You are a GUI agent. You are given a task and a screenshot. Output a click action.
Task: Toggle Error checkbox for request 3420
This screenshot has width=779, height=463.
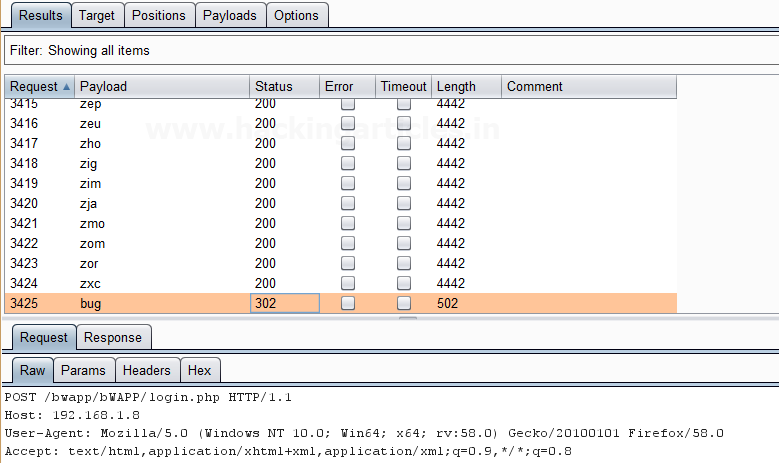coord(348,203)
